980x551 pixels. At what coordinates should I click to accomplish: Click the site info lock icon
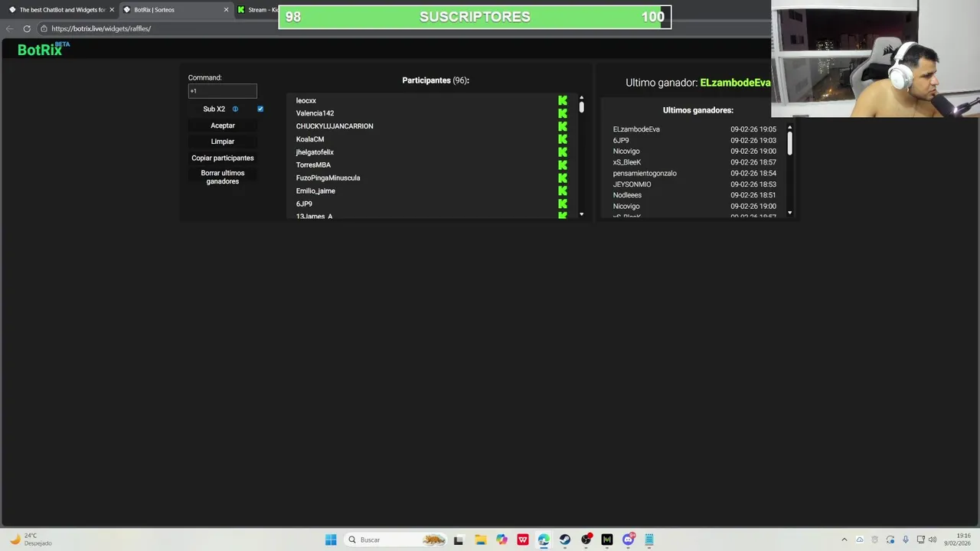click(x=44, y=28)
